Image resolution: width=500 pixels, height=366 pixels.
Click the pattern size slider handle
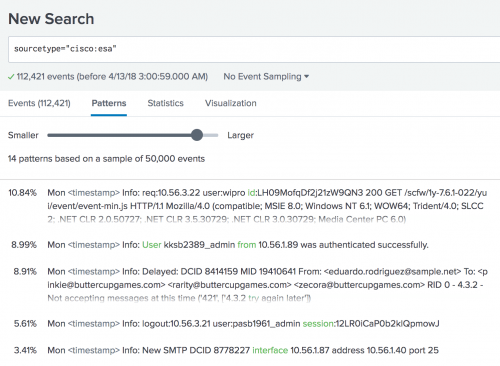pos(197,135)
